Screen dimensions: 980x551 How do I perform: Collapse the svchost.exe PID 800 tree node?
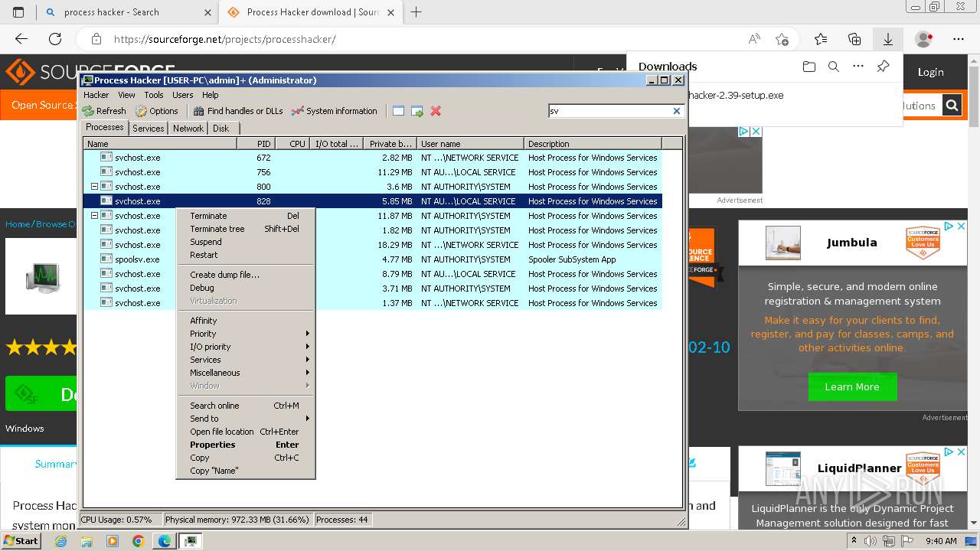click(95, 187)
